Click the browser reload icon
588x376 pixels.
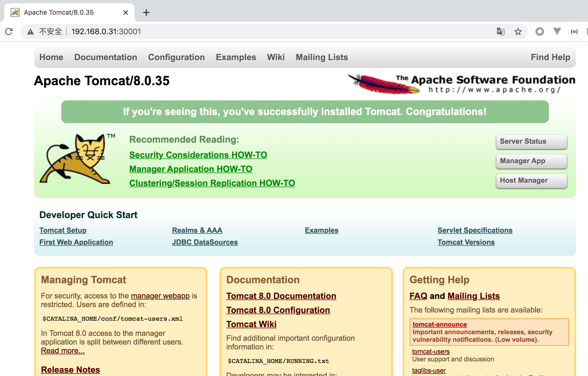point(9,31)
